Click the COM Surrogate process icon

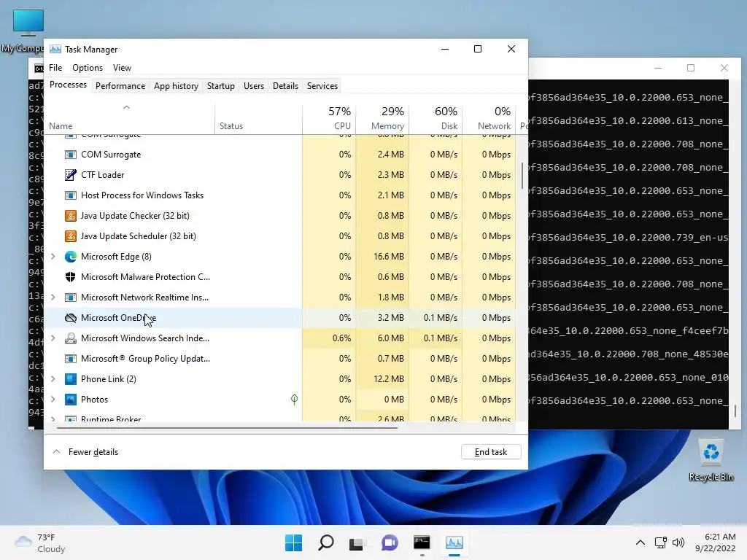71,155
